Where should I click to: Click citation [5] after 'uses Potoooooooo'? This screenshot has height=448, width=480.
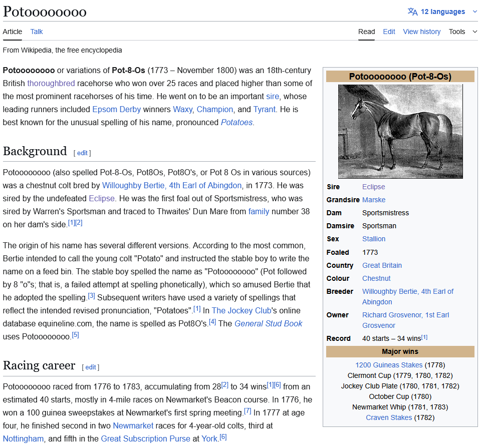coord(75,335)
